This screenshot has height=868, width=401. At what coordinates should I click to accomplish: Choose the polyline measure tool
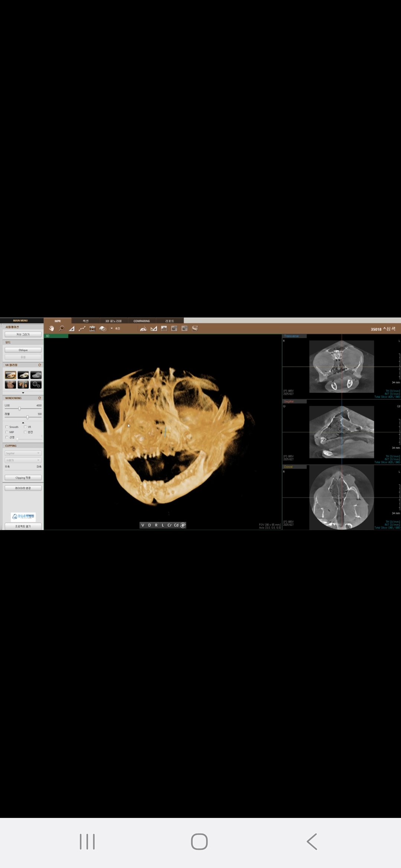click(82, 328)
